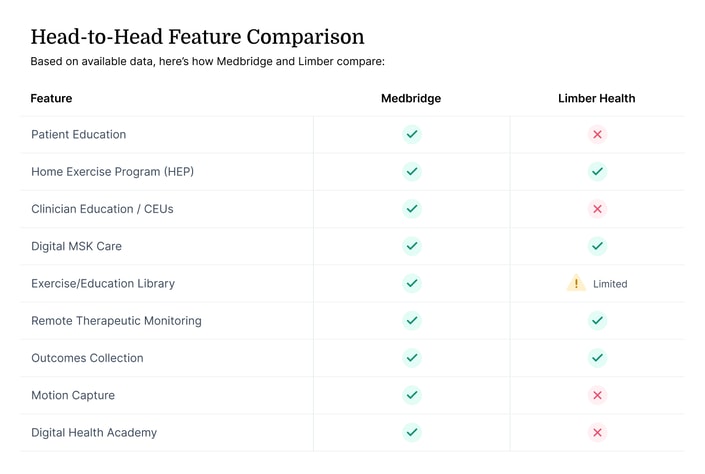
Task: Click Medbridge checkmark for Outcomes Collection
Action: pyautogui.click(x=411, y=358)
